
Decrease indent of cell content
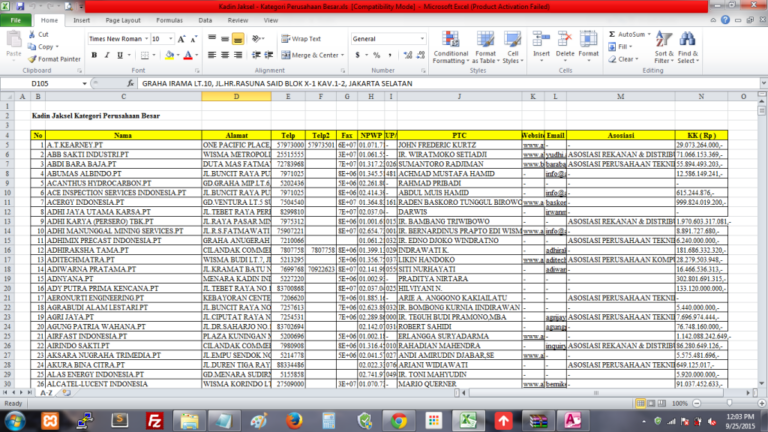coord(256,55)
